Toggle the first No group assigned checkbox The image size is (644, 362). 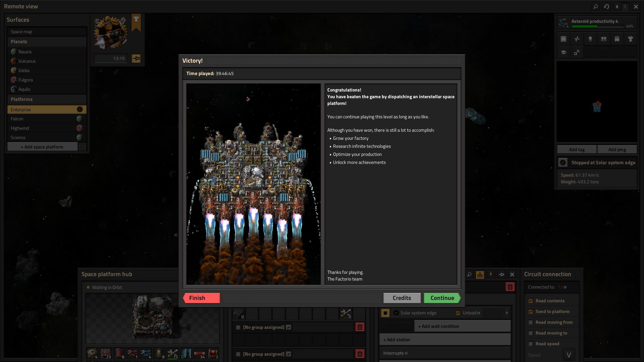pyautogui.click(x=238, y=327)
